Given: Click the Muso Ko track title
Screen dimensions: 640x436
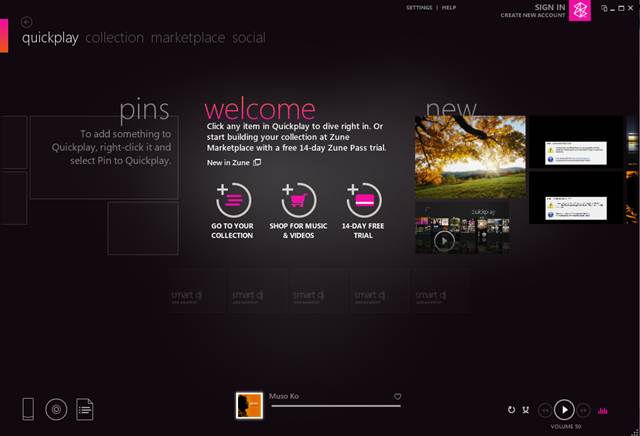Looking at the screenshot, I should 284,396.
